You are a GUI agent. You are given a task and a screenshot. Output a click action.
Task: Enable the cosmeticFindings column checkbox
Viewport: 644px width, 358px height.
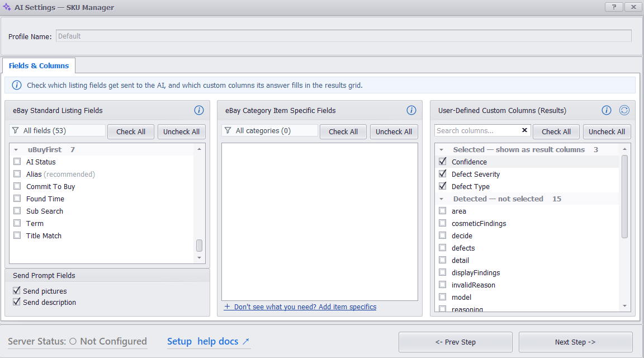click(x=443, y=223)
